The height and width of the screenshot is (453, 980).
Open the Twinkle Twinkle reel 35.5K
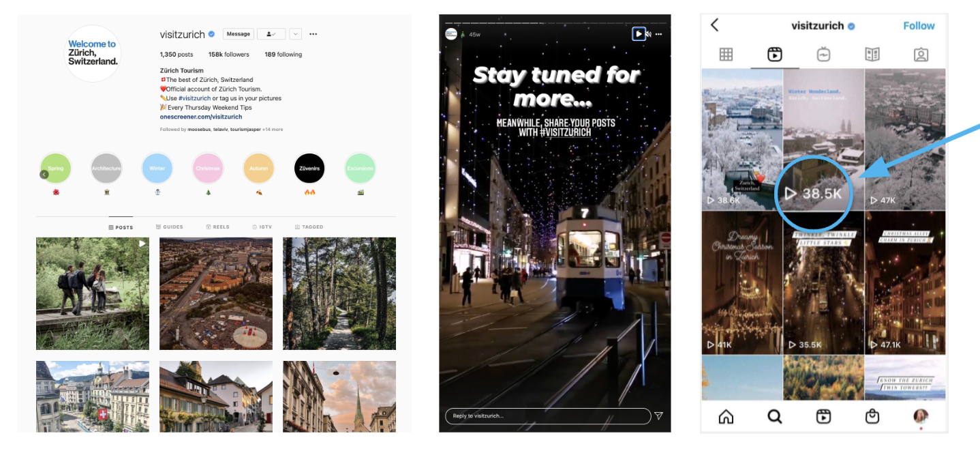click(x=823, y=282)
